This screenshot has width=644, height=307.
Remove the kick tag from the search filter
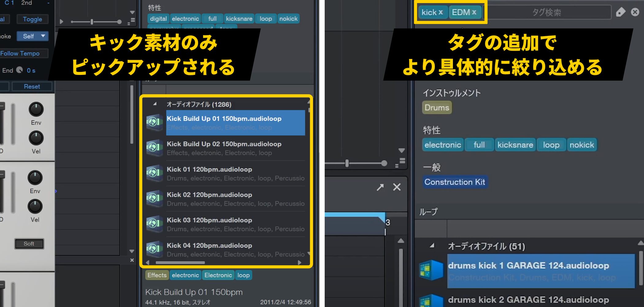pyautogui.click(x=441, y=12)
